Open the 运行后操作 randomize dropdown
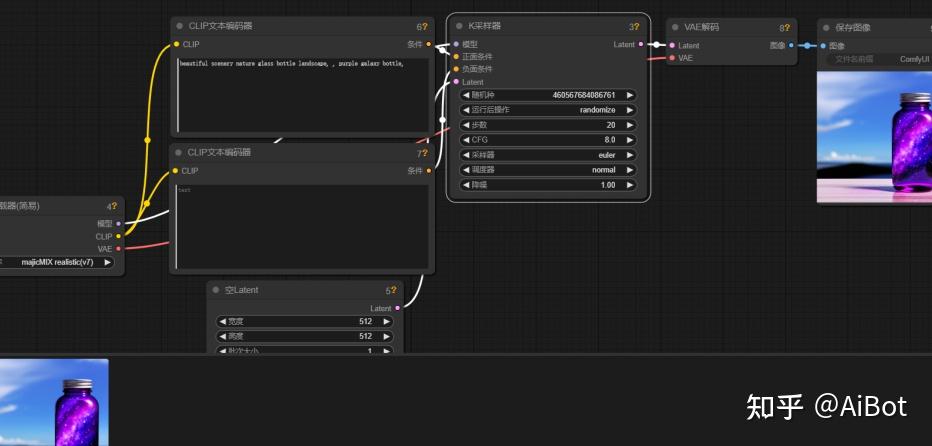The width and height of the screenshot is (932, 446). click(548, 110)
